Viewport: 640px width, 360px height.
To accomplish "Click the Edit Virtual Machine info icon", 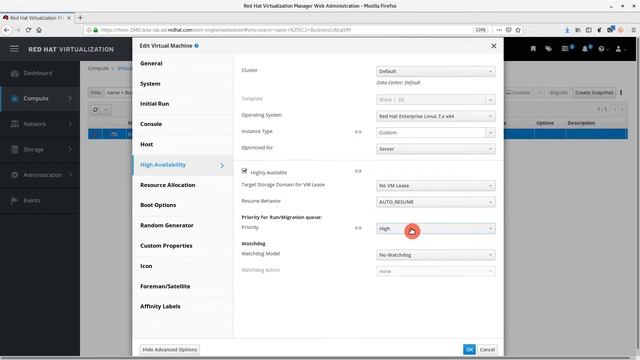I will 196,46.
